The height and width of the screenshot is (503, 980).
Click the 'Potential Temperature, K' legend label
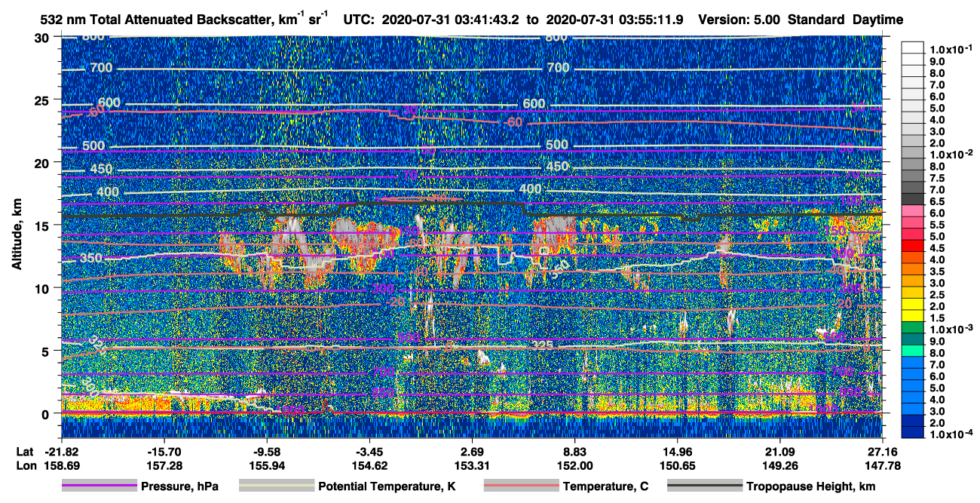tap(387, 486)
